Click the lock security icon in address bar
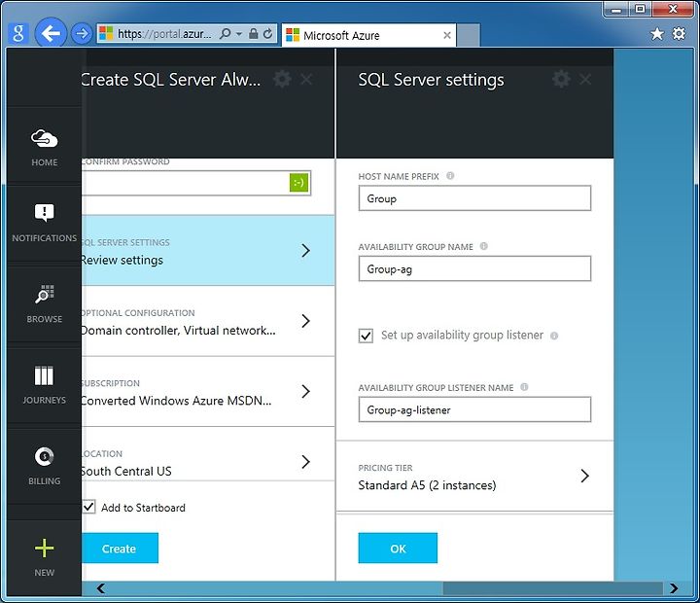 tap(253, 33)
